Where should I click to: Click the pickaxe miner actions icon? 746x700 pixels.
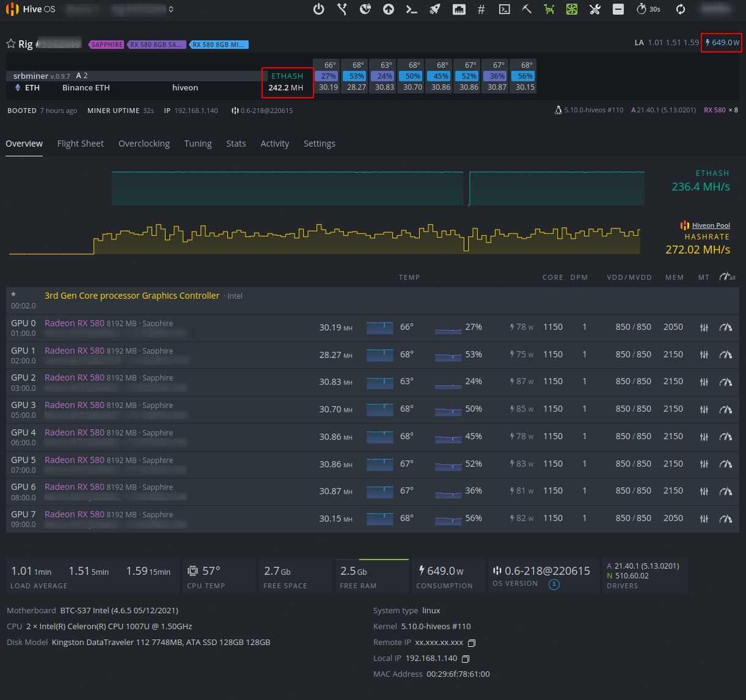(x=527, y=9)
